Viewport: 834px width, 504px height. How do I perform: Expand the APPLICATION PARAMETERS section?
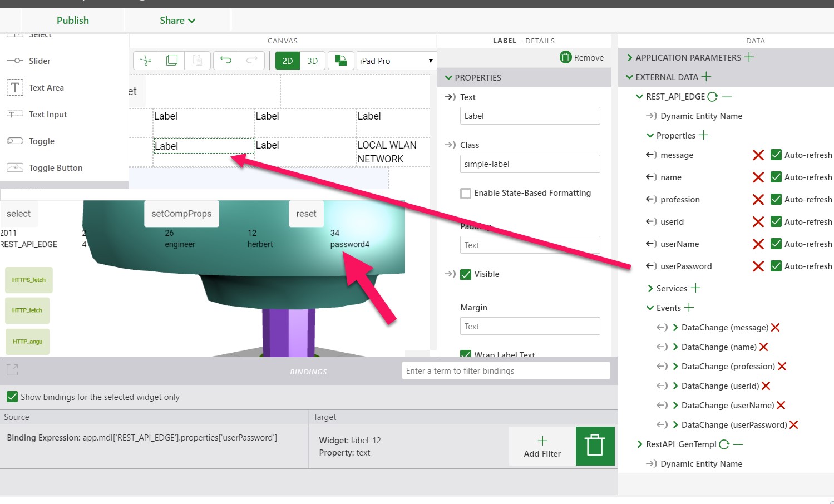[x=629, y=57]
